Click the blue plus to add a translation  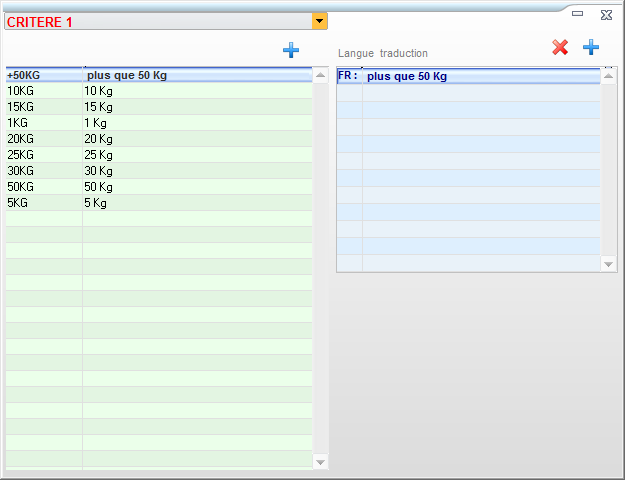[591, 47]
